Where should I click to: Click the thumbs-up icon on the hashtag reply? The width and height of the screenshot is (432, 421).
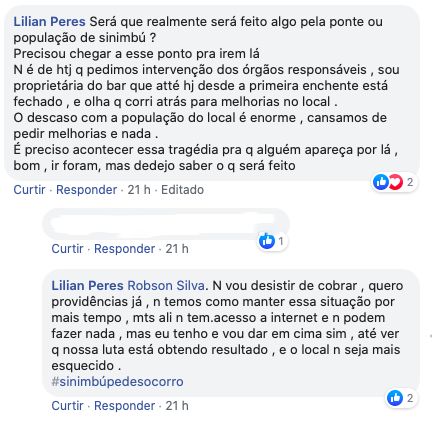click(395, 398)
